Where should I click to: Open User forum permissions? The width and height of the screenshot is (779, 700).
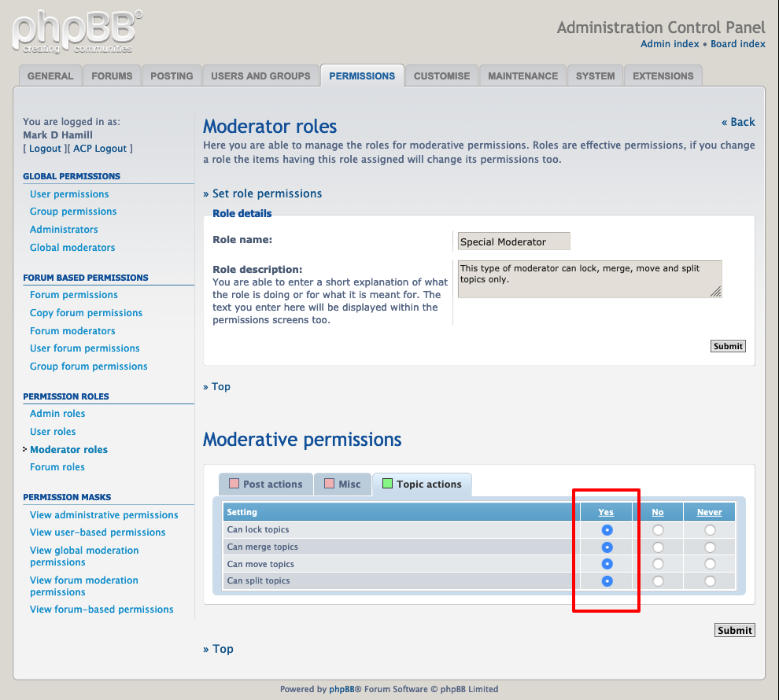pyautogui.click(x=84, y=348)
